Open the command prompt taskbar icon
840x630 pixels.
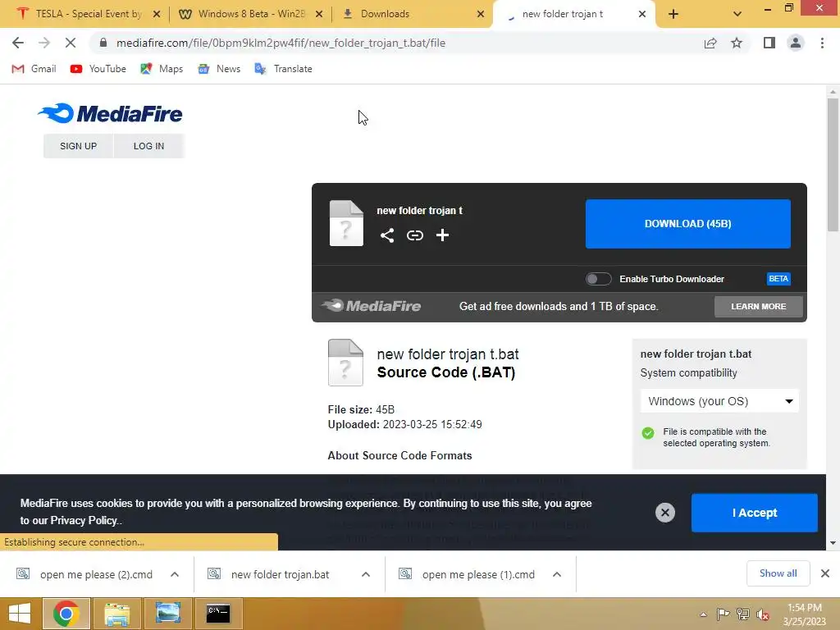click(218, 614)
